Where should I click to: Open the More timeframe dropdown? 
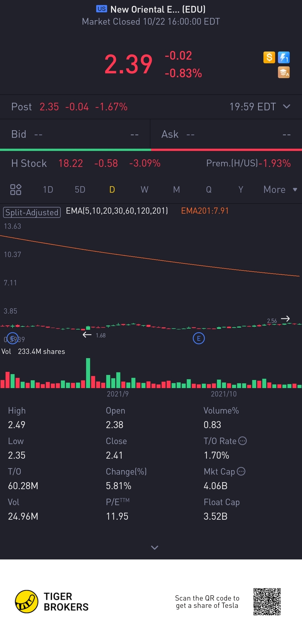click(x=280, y=190)
